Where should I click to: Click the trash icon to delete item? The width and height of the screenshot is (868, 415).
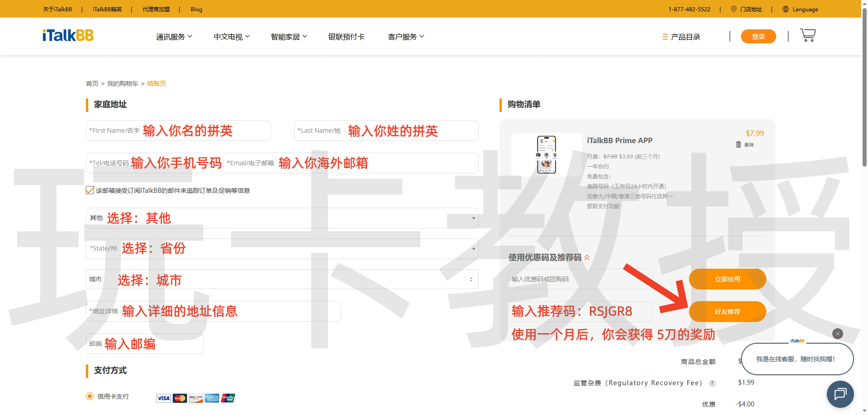click(738, 145)
